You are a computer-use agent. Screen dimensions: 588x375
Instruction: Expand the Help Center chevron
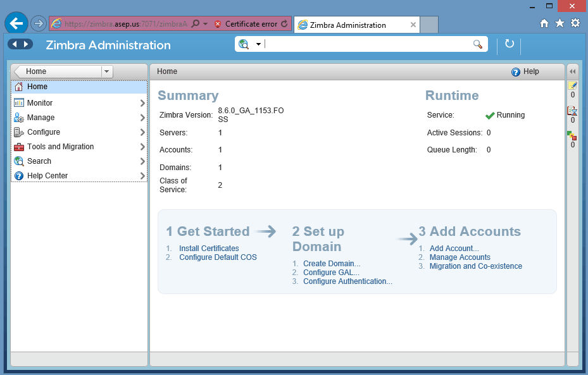tap(142, 176)
